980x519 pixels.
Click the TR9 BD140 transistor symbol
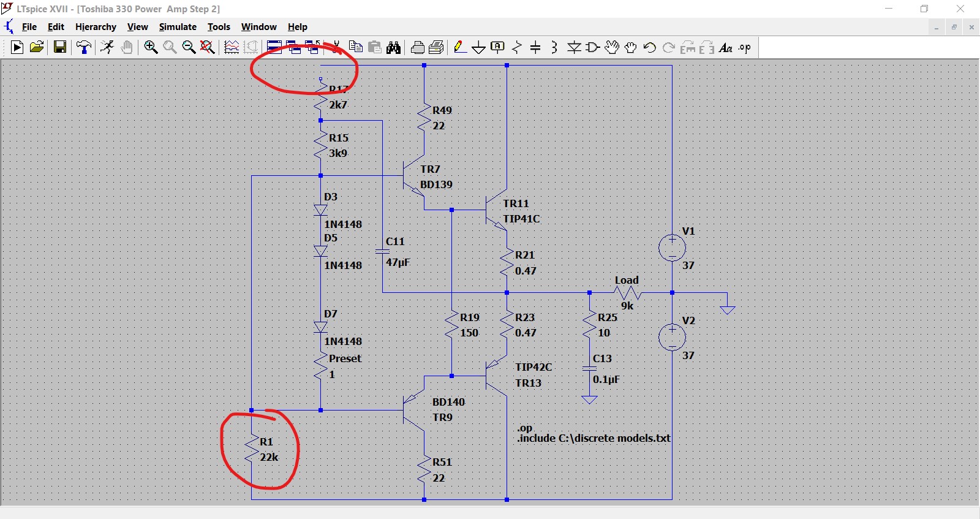[413, 410]
